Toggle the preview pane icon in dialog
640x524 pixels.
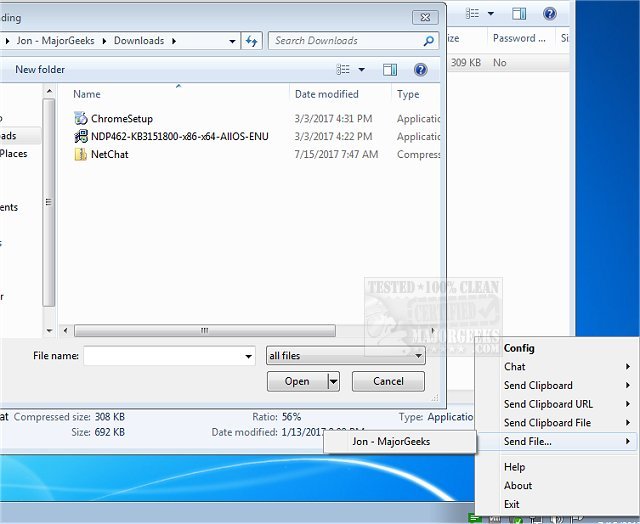[x=390, y=70]
